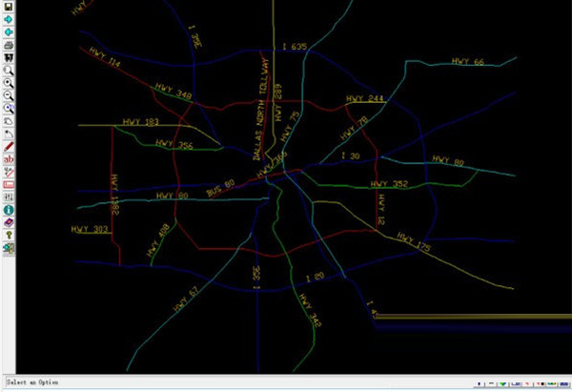Click the bottom-most left toolbar icon
Image resolution: width=572 pixels, height=392 pixels.
pyautogui.click(x=9, y=248)
